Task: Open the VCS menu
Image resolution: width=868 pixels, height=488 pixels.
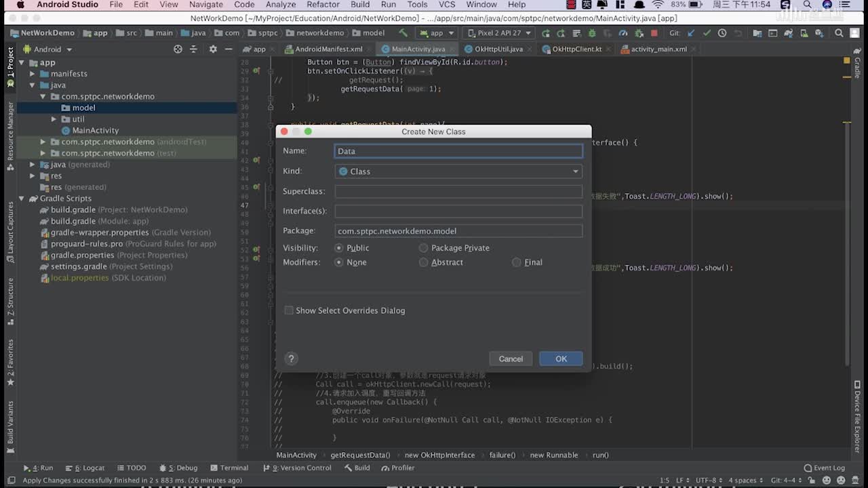Action: pos(447,5)
